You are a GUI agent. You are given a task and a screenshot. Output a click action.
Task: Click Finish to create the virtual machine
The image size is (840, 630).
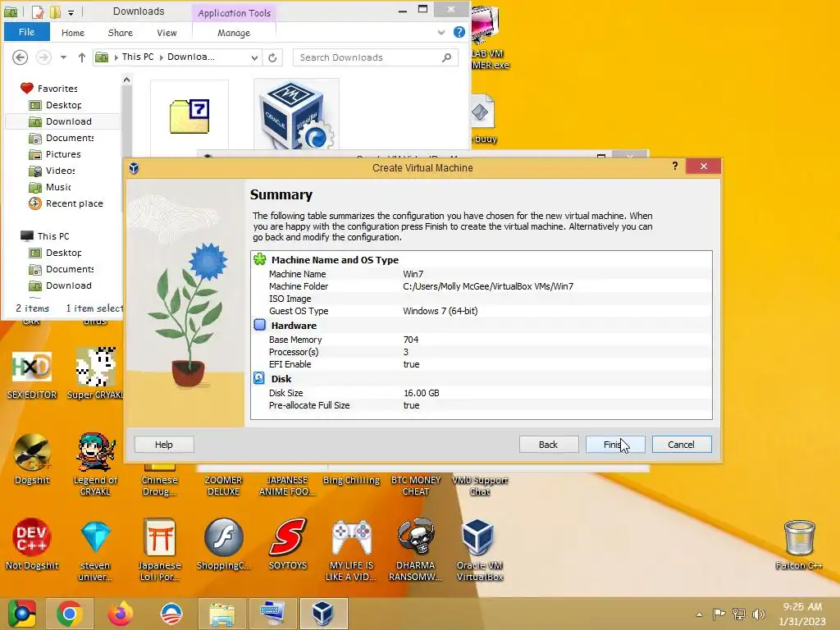coord(615,444)
